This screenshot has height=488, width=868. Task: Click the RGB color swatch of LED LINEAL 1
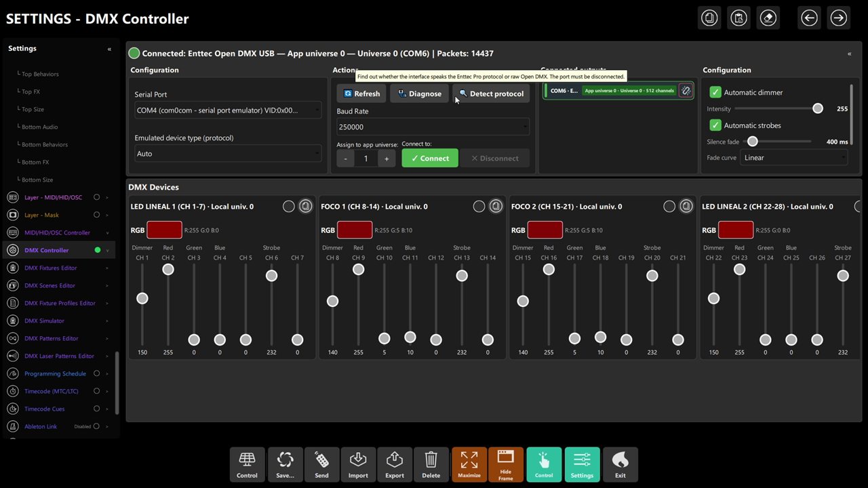click(164, 230)
